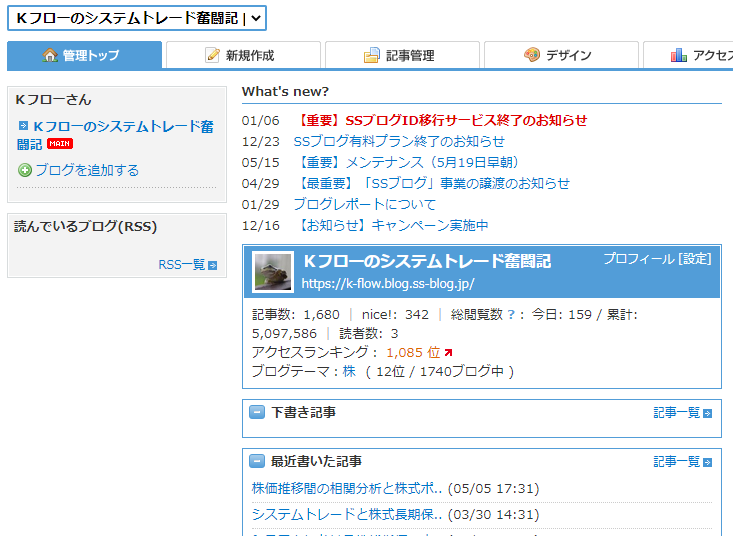Click the What's new? heading
Viewport: 733px width, 536px height.
(285, 92)
